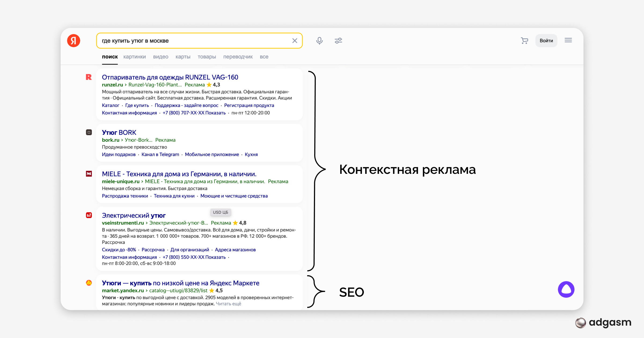Open search settings filter icon
Screen dimensions: 644x338
point(338,41)
